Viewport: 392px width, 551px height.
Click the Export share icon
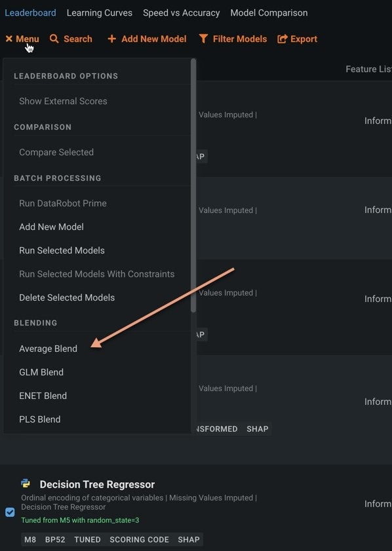(x=283, y=39)
